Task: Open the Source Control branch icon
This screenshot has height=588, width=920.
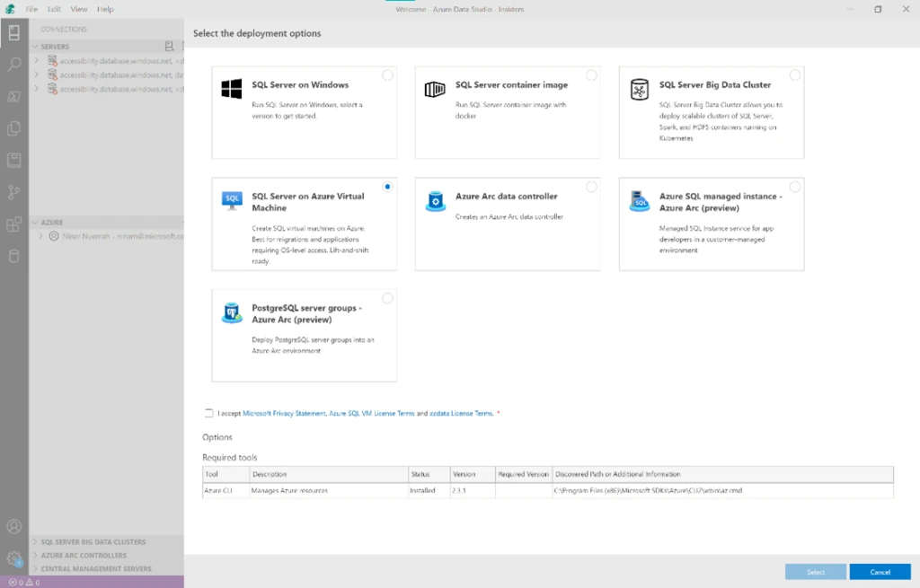Action: pyautogui.click(x=13, y=192)
